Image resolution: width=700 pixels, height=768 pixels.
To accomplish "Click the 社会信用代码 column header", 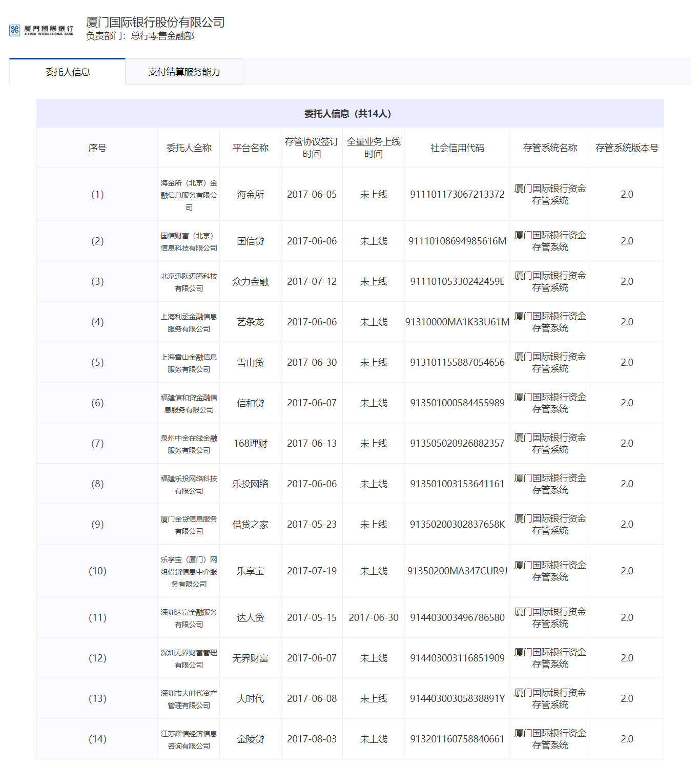I will [457, 148].
